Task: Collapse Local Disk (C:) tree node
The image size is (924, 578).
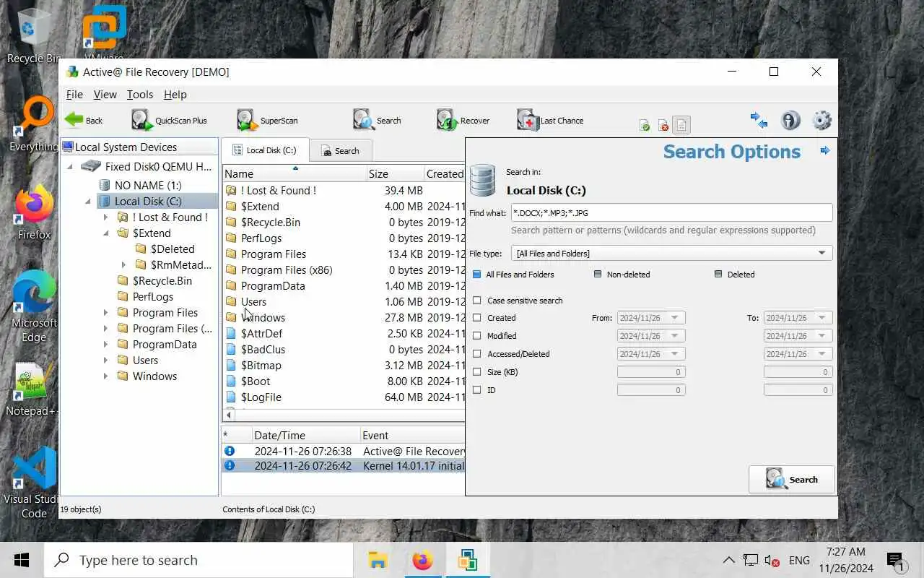Action: pyautogui.click(x=88, y=202)
